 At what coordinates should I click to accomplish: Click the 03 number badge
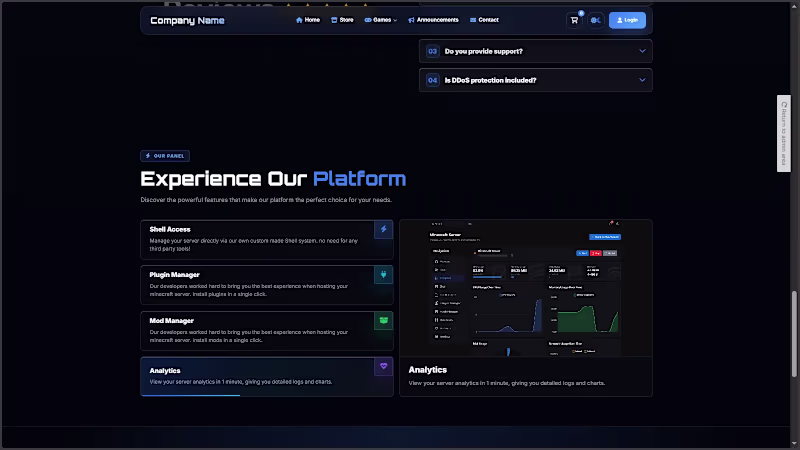tap(433, 51)
